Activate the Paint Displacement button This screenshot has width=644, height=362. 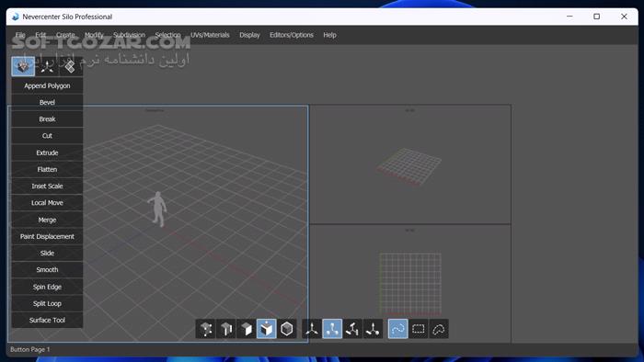pyautogui.click(x=47, y=236)
